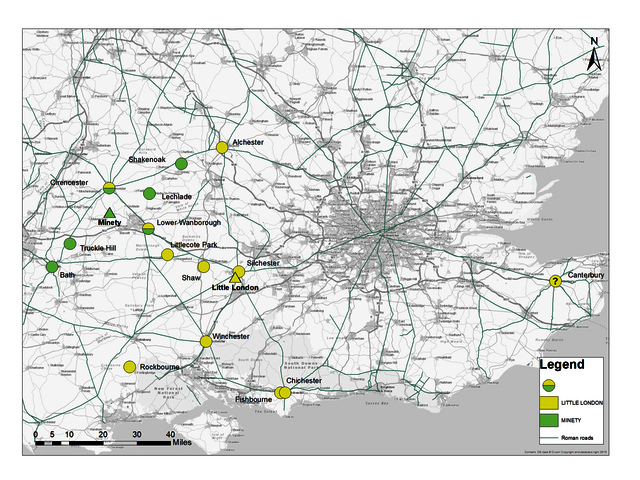Screen dimensions: 640x480
Task: Click the Legend title text
Action: pos(561,366)
